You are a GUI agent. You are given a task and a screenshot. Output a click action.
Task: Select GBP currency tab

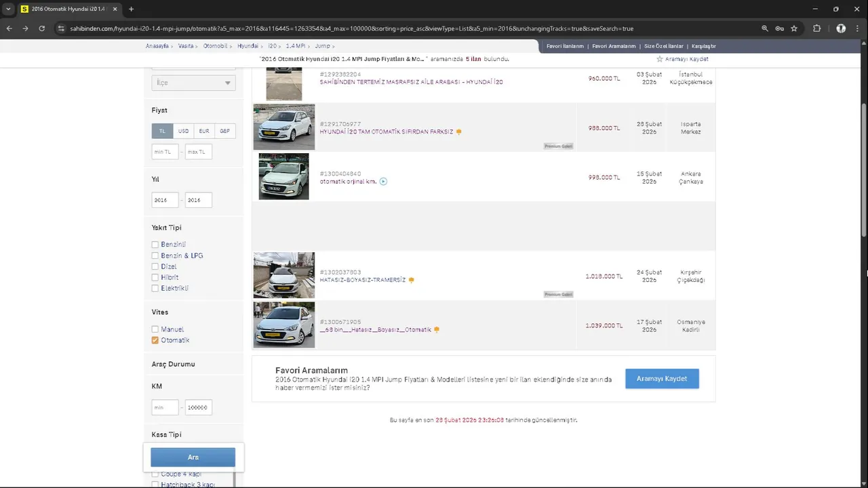pyautogui.click(x=225, y=131)
